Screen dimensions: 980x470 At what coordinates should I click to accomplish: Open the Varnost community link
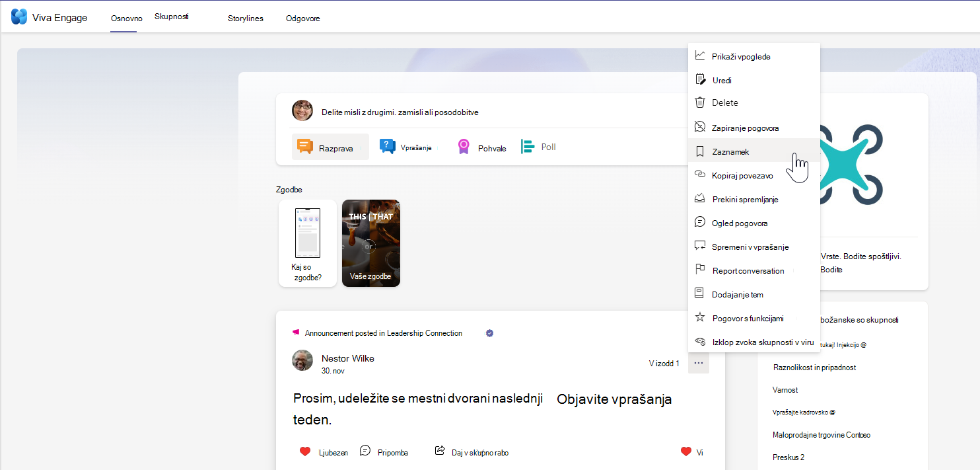pos(785,390)
